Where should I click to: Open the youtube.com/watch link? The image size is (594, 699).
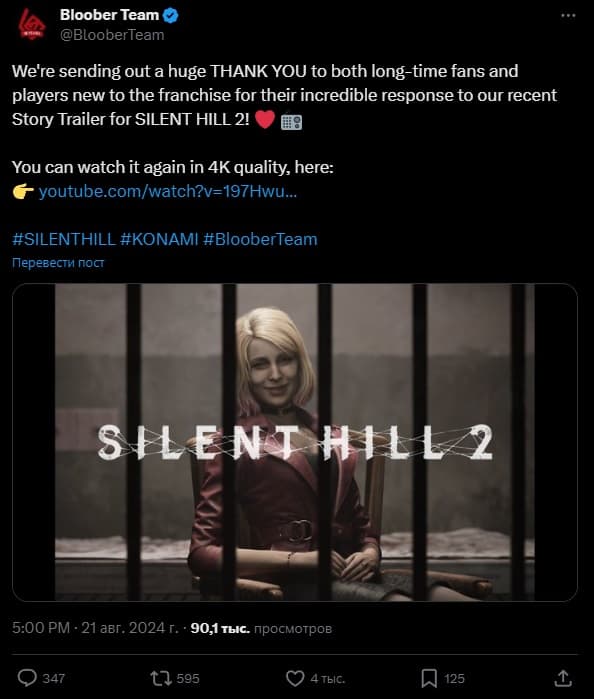coord(168,192)
